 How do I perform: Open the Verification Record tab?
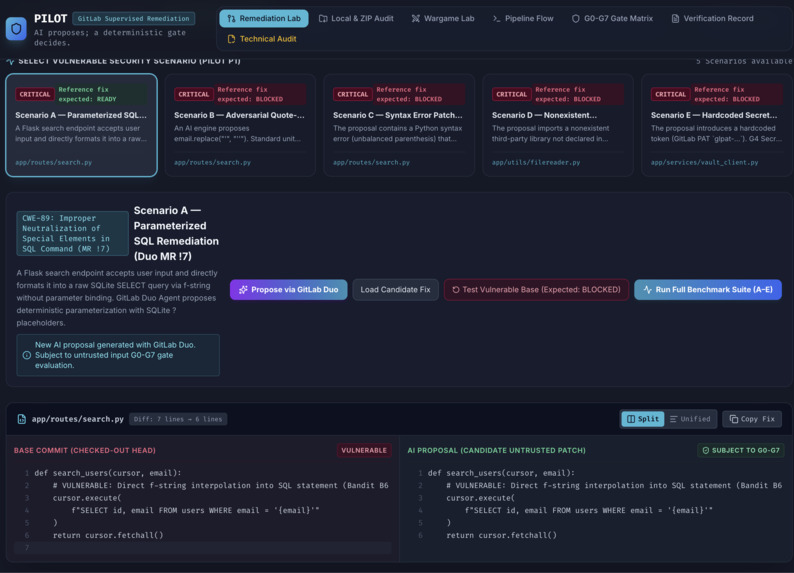pyautogui.click(x=712, y=18)
